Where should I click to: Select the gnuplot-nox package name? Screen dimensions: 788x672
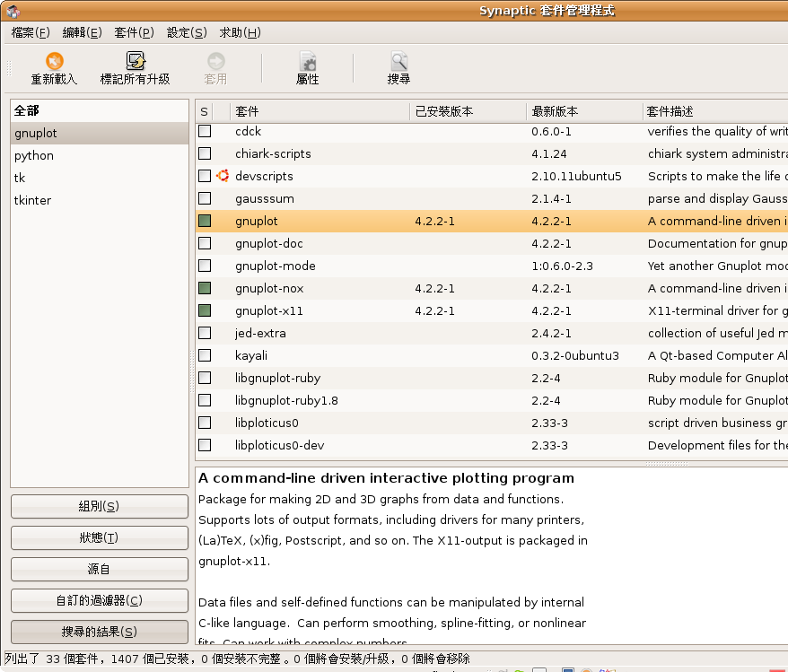pos(269,288)
